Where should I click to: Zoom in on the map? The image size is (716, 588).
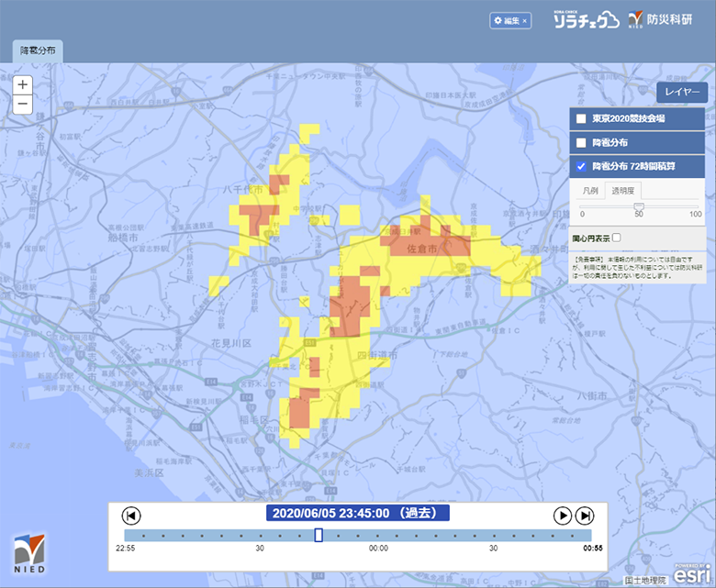click(23, 84)
